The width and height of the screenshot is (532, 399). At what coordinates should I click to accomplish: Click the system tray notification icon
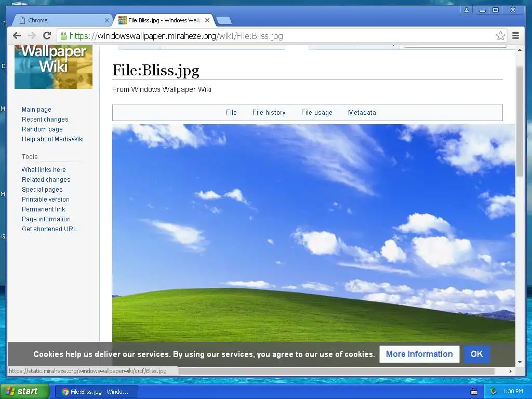click(x=494, y=392)
